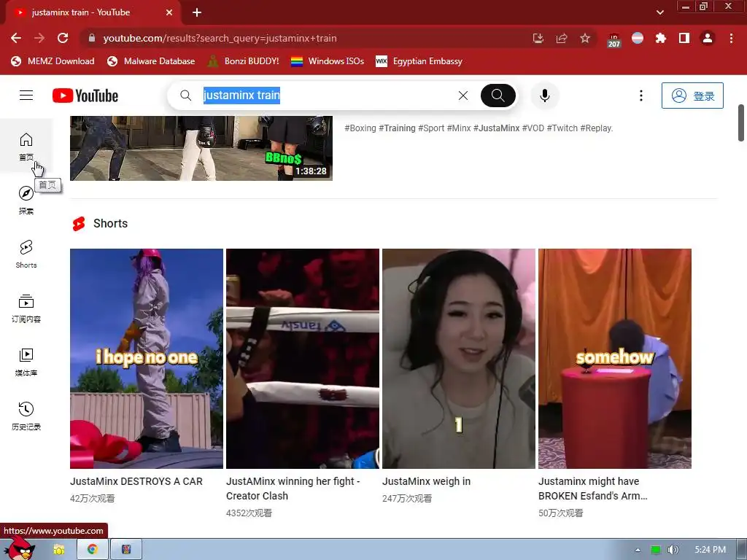Click title JustaMinx weigh in
This screenshot has width=747, height=560.
coord(426,481)
